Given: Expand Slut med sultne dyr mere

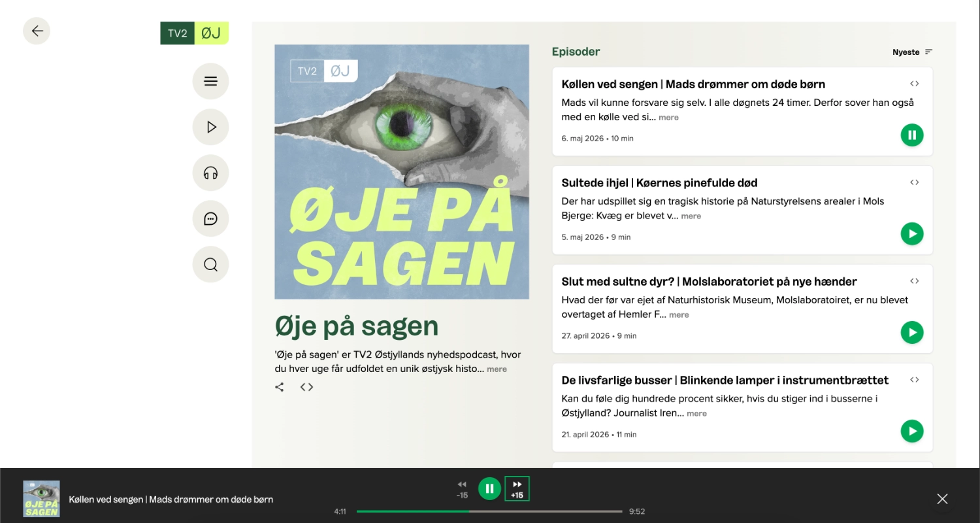Looking at the screenshot, I should [679, 315].
